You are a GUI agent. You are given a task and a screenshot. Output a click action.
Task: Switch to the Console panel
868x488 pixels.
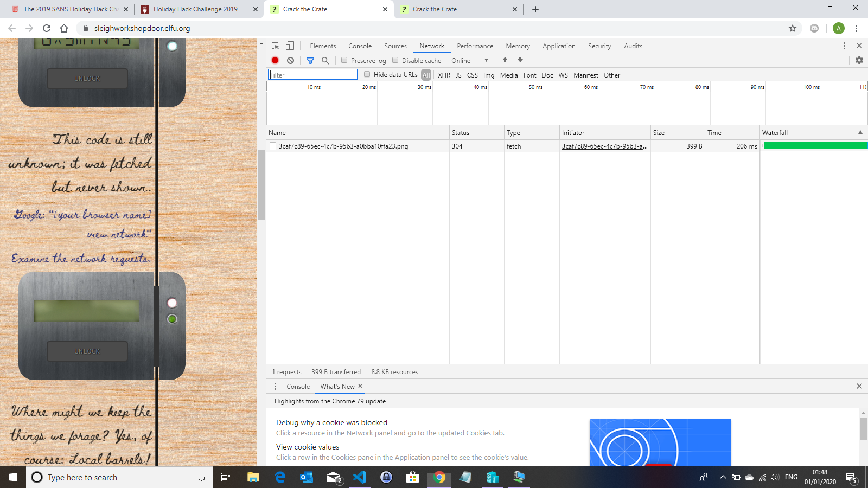[360, 46]
